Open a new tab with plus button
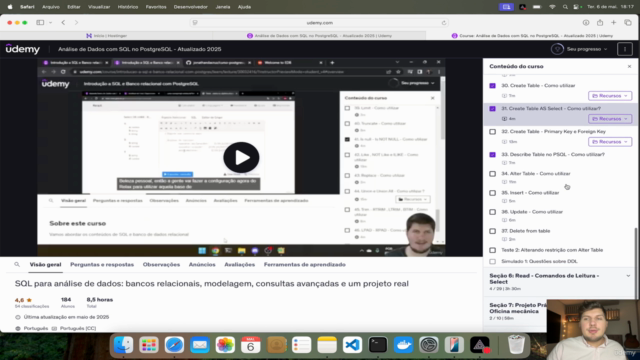 (x=613, y=23)
